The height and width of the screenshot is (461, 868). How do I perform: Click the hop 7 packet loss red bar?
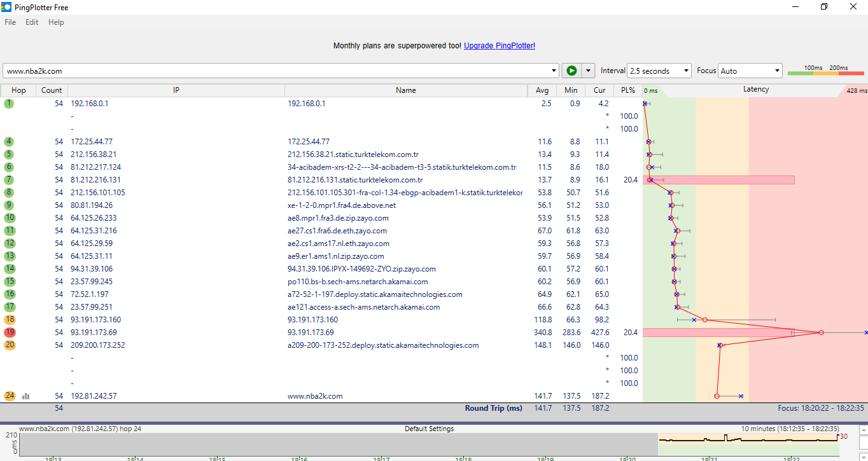718,180
